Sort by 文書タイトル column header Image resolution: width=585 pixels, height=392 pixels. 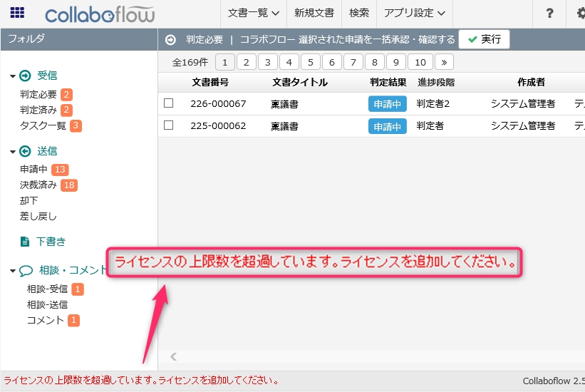[300, 82]
